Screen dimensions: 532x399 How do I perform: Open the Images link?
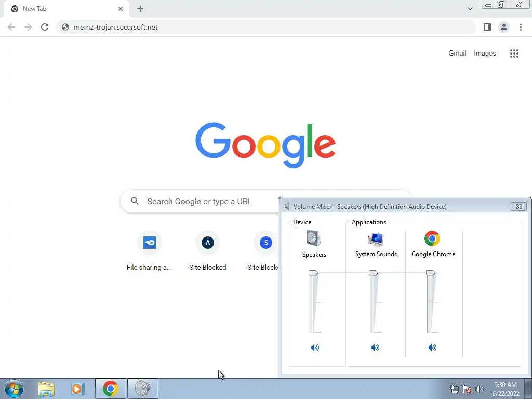[x=485, y=54]
